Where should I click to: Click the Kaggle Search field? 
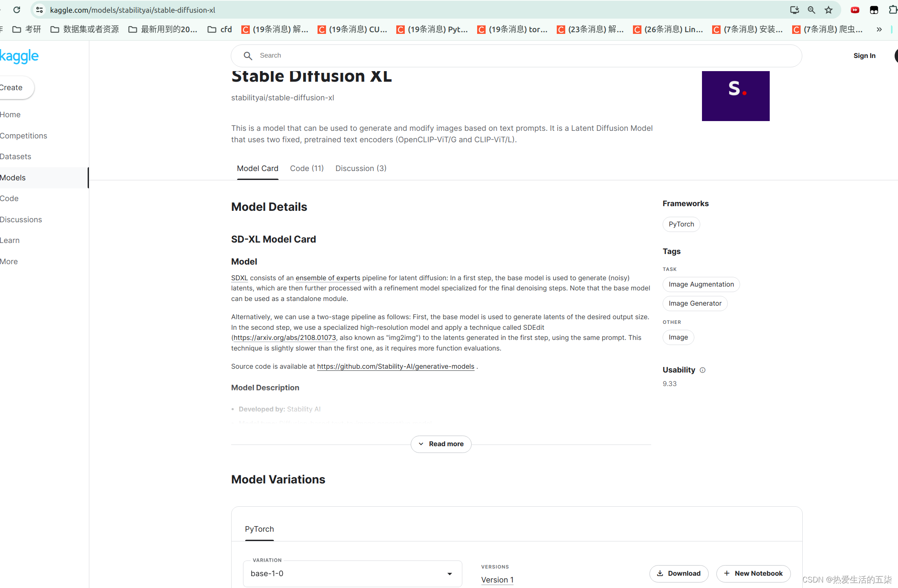pyautogui.click(x=516, y=56)
